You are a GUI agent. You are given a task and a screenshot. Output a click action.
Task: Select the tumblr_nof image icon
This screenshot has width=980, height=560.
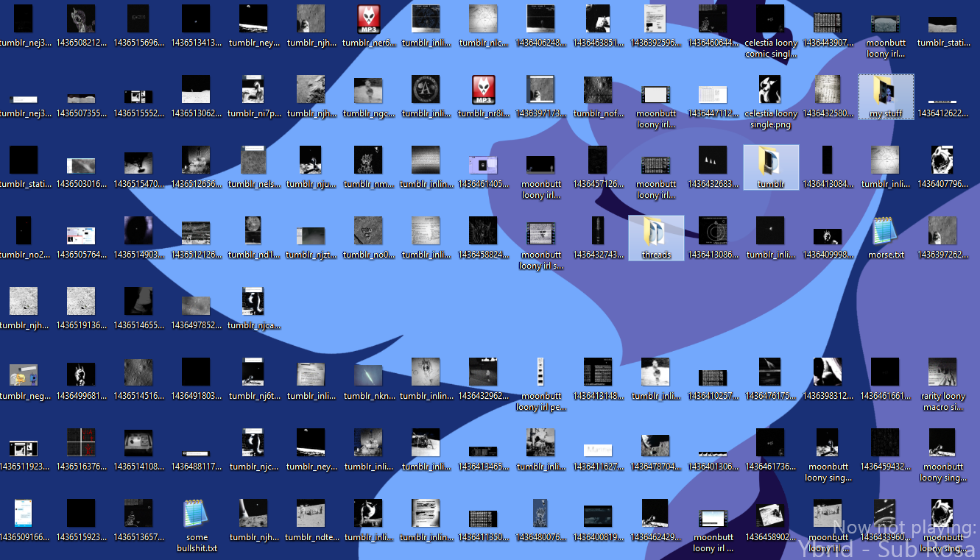point(599,90)
